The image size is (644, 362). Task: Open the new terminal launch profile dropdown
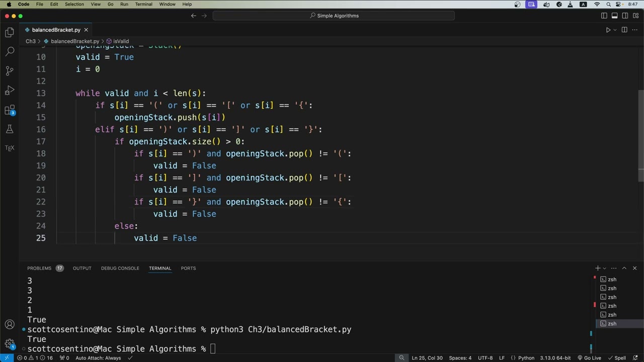coord(605,268)
